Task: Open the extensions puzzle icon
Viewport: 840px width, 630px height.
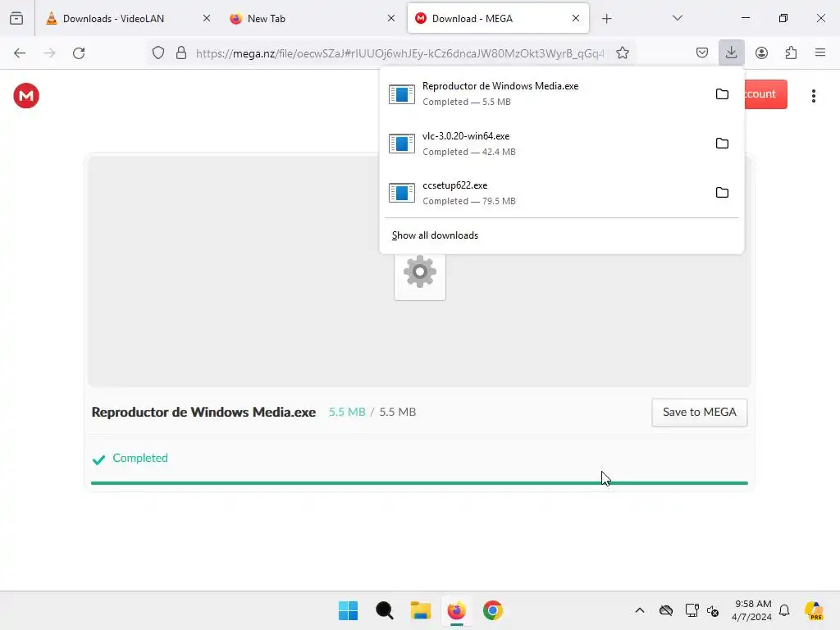Action: (x=791, y=53)
